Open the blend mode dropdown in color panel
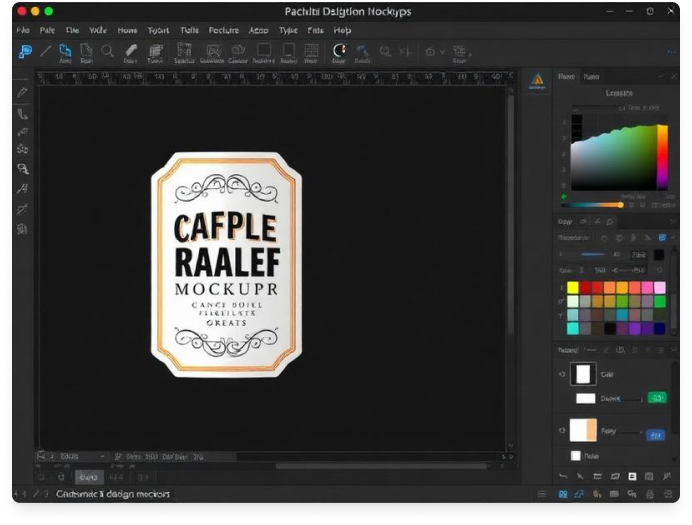The width and height of the screenshot is (692, 525). click(x=574, y=238)
